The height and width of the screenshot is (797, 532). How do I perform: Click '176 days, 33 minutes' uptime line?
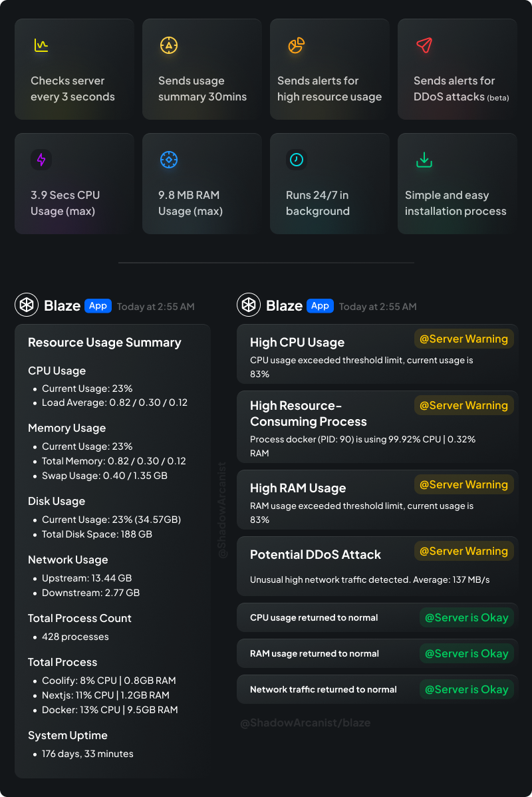[87, 754]
